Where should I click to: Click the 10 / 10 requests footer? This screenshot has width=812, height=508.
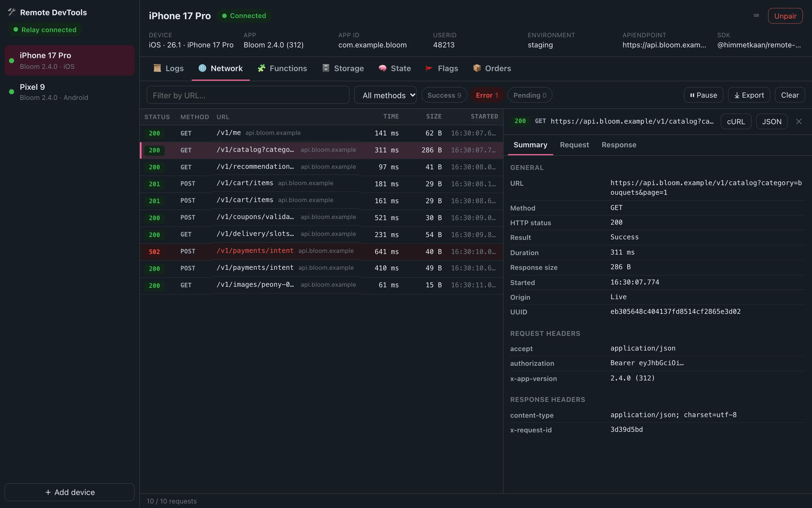point(171,501)
